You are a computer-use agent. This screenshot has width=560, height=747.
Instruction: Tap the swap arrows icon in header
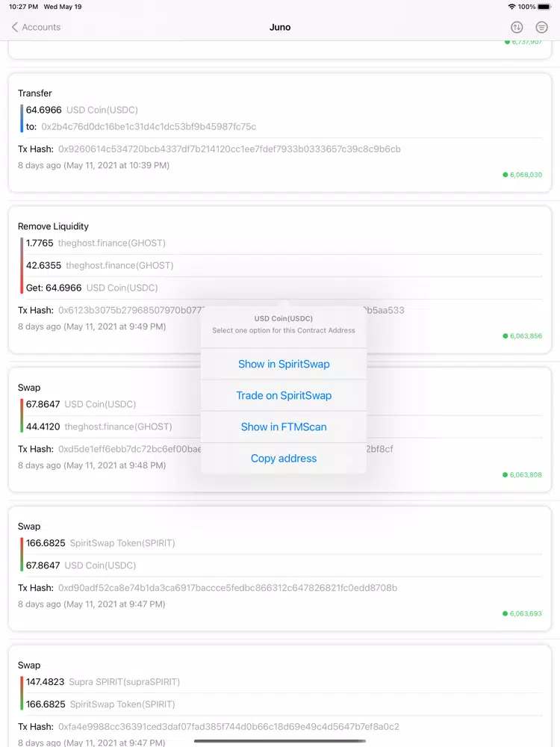click(517, 27)
